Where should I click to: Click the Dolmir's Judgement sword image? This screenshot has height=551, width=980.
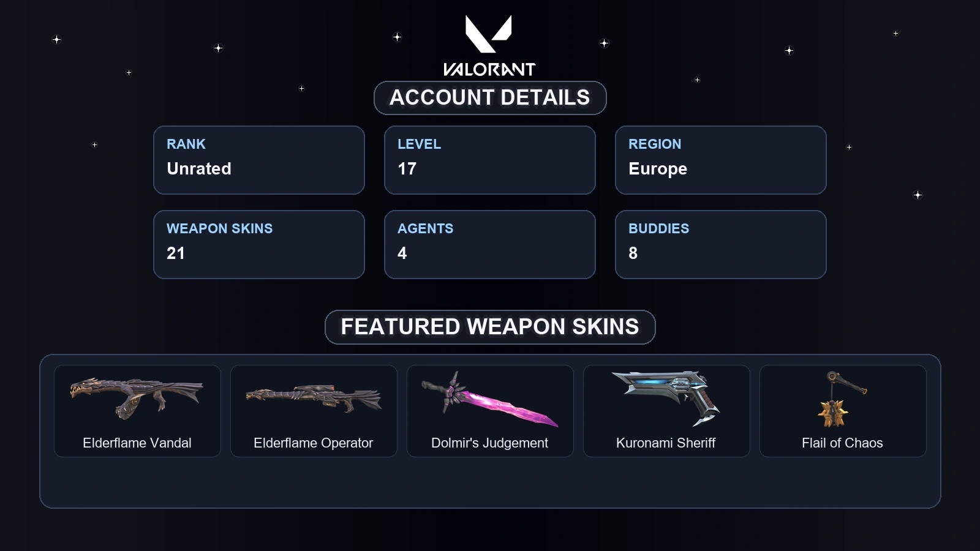[489, 399]
